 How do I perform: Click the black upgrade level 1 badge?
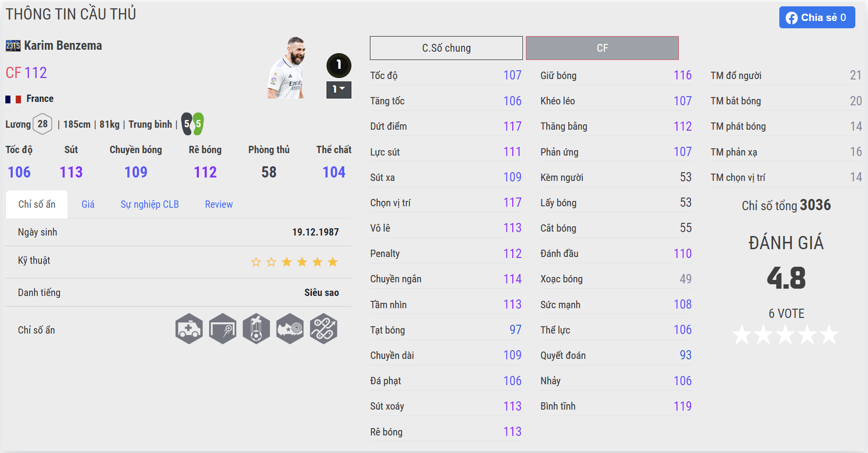click(x=339, y=65)
